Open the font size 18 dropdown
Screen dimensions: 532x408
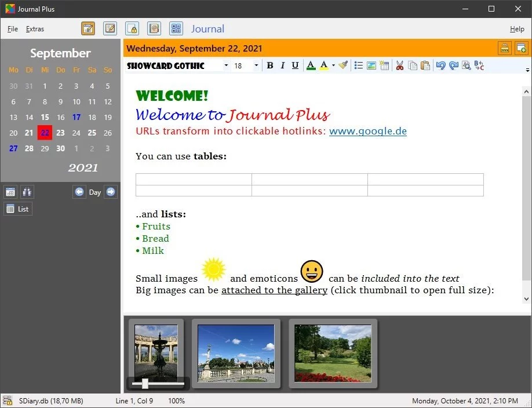pyautogui.click(x=256, y=65)
